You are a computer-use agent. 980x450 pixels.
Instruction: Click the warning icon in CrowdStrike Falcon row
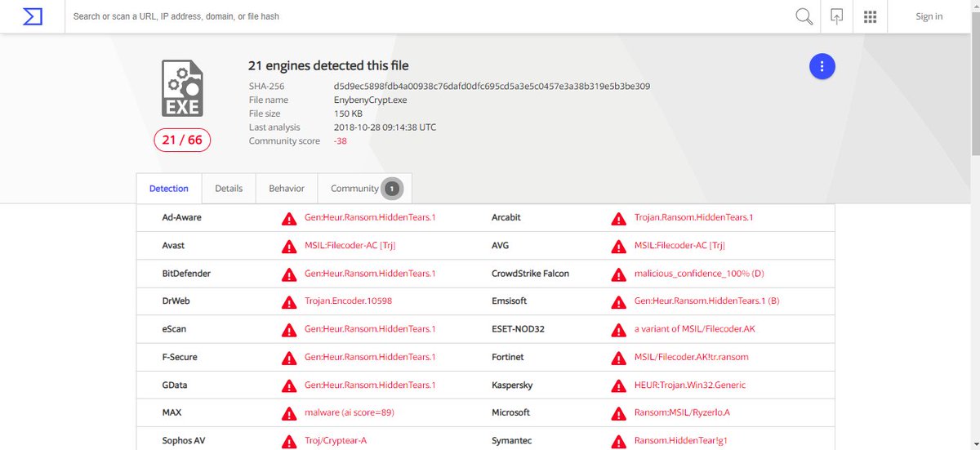[619, 274]
